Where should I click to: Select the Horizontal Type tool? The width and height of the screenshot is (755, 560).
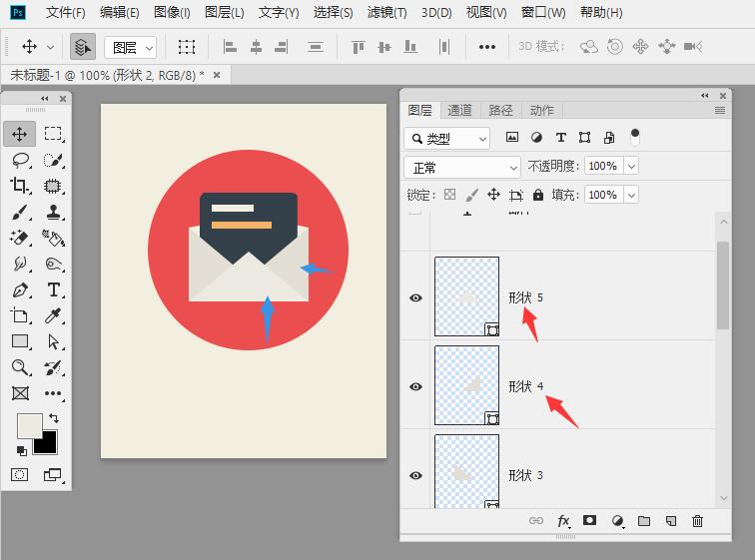coord(53,290)
